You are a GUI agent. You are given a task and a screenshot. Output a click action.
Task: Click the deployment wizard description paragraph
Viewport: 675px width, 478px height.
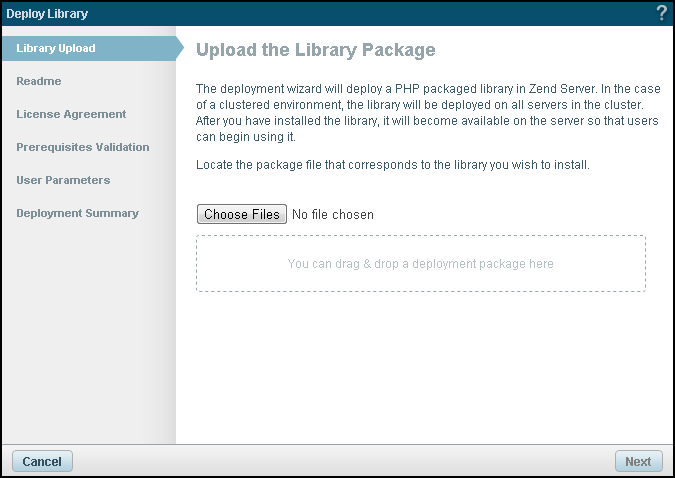[428, 114]
